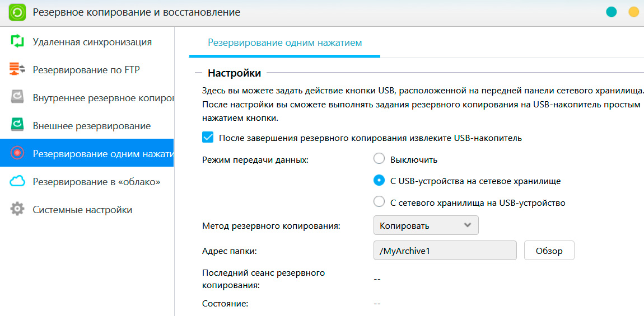Click the /MyArchive1 folder path field
This screenshot has height=316, width=644.
[x=445, y=251]
